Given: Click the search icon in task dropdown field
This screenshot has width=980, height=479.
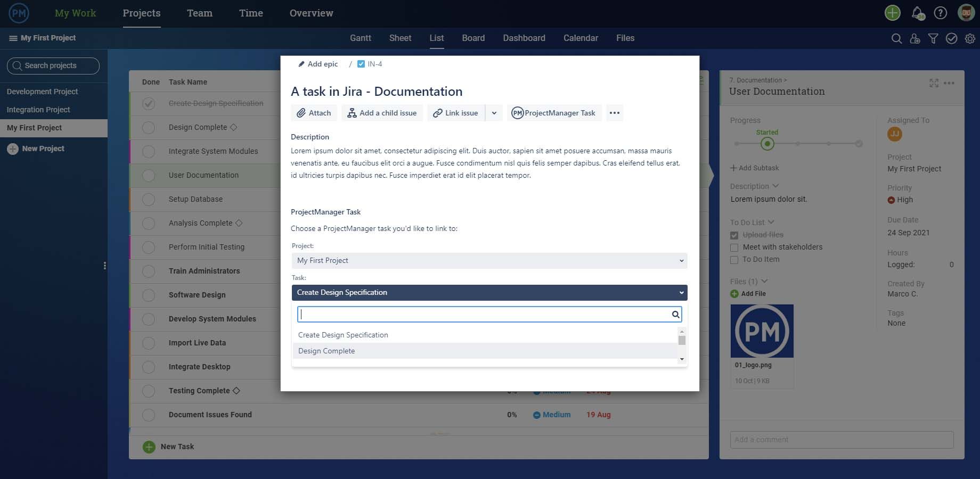Looking at the screenshot, I should point(675,315).
